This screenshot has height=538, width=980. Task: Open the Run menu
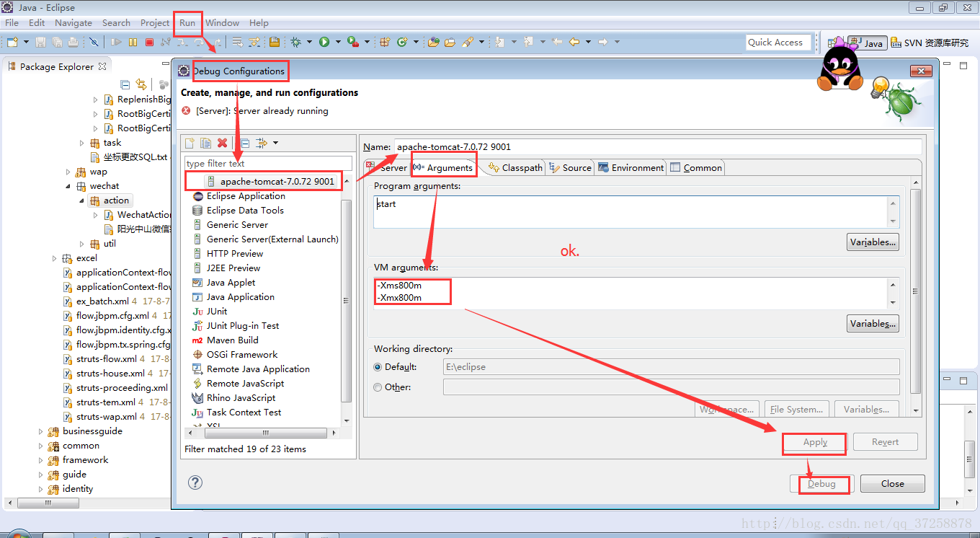click(x=187, y=23)
